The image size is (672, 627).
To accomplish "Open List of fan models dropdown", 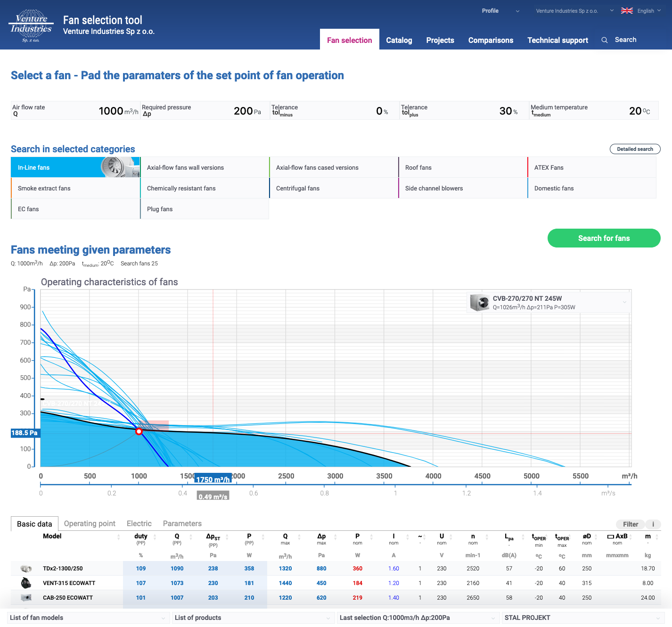I will click(x=88, y=618).
